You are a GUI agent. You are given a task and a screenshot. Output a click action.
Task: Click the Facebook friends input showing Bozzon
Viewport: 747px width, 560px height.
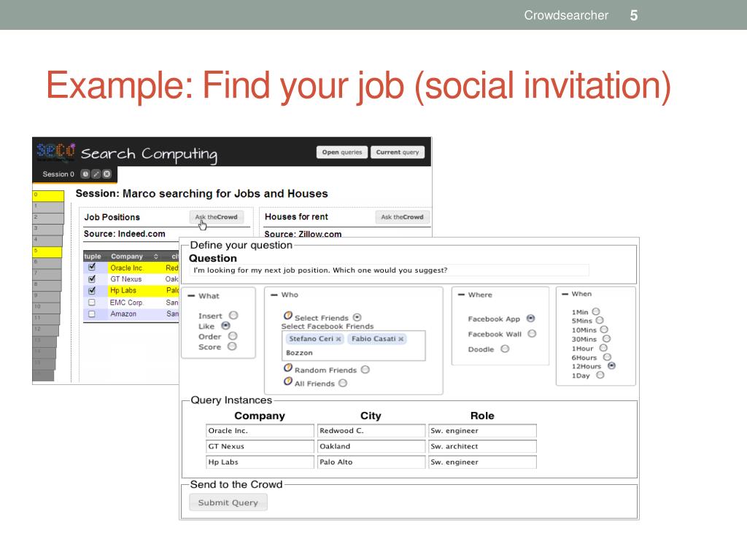coord(354,346)
